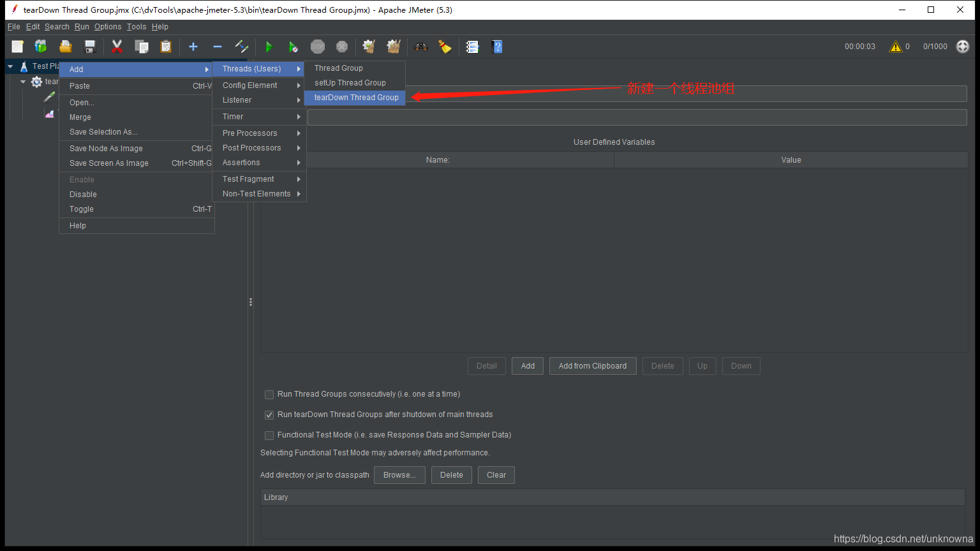Expand the Config Element submenu
Screen dimensions: 980x551
pos(260,85)
